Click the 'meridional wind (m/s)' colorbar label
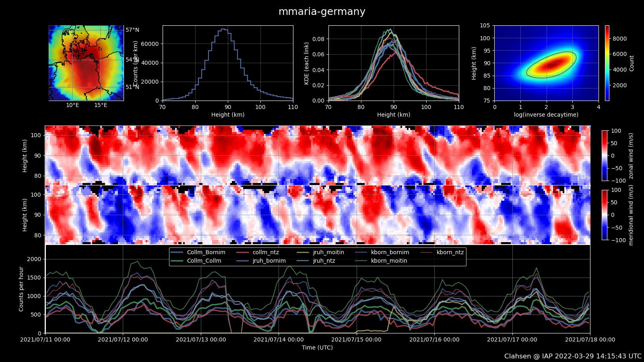 [631, 215]
